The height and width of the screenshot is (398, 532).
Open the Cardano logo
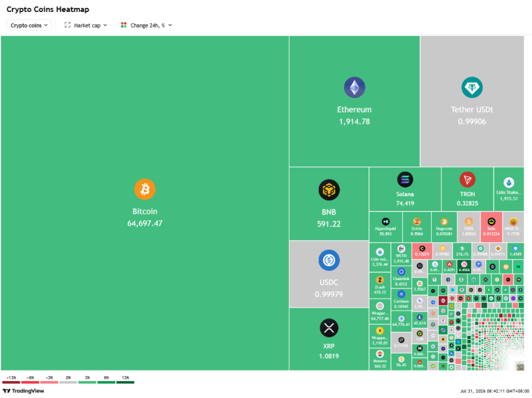(401, 294)
